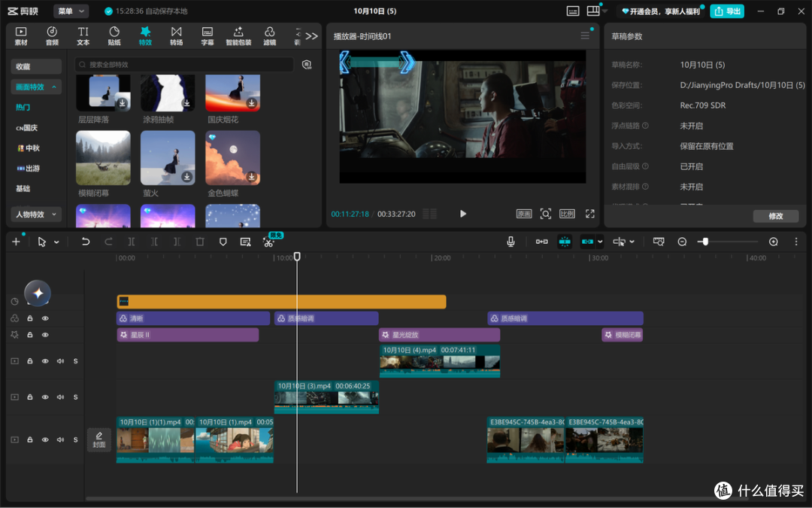This screenshot has width=812, height=508.
Task: Lock the effects track containing 星辰 II
Action: (30, 335)
